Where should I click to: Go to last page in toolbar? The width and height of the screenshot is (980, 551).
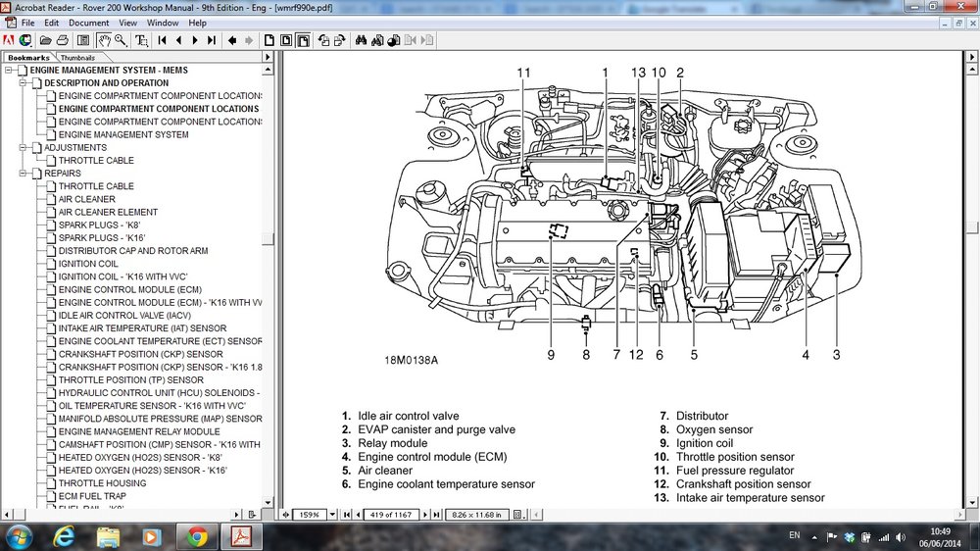212,40
